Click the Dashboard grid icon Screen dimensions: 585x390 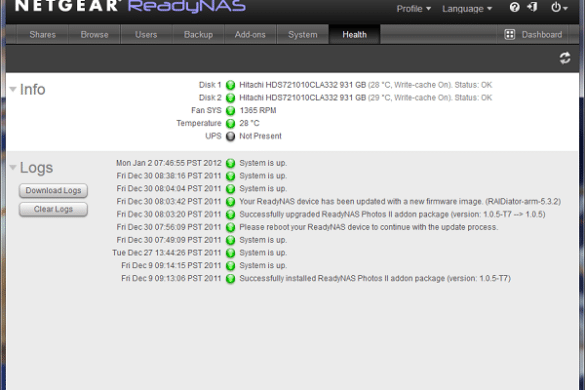click(x=509, y=35)
